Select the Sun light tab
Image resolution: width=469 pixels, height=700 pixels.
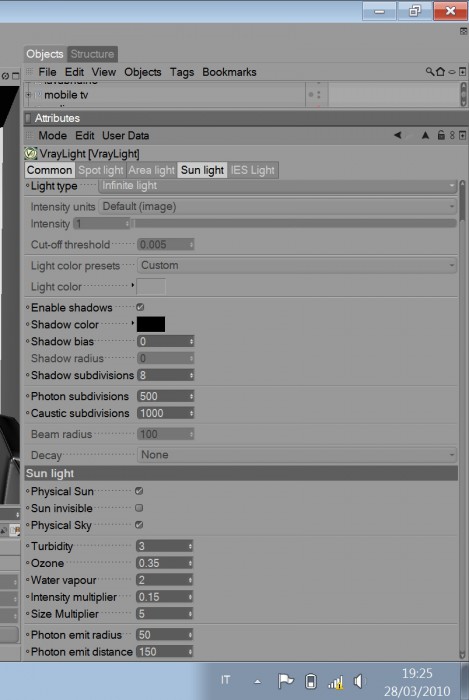[x=202, y=170]
